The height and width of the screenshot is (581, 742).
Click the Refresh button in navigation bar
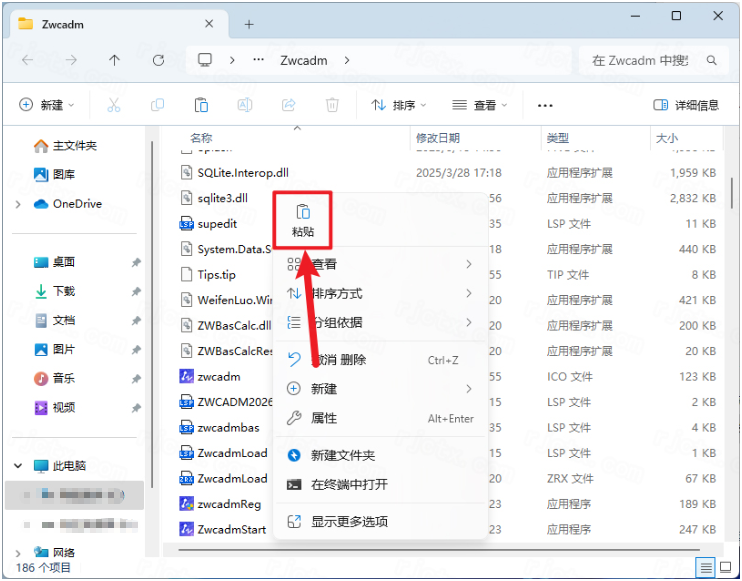(x=157, y=61)
